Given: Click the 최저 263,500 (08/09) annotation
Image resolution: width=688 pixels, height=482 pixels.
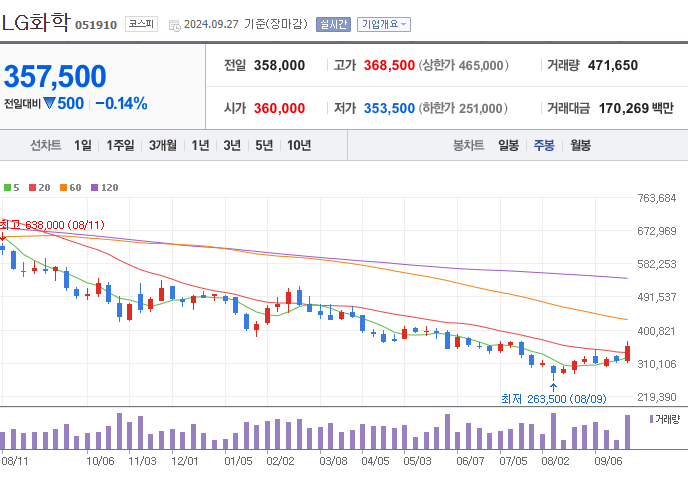Looking at the screenshot, I should tap(554, 399).
